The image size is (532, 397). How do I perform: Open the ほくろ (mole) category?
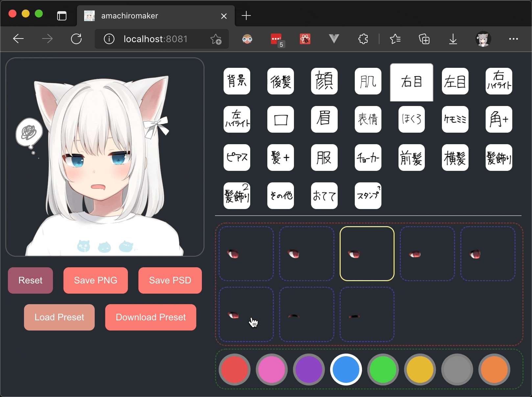(412, 119)
